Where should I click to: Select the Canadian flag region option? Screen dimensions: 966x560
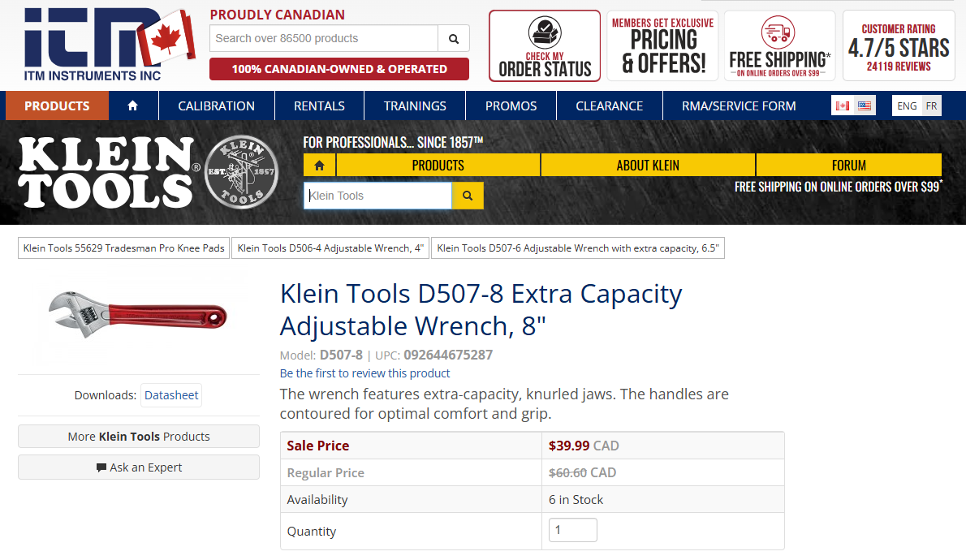click(x=842, y=105)
